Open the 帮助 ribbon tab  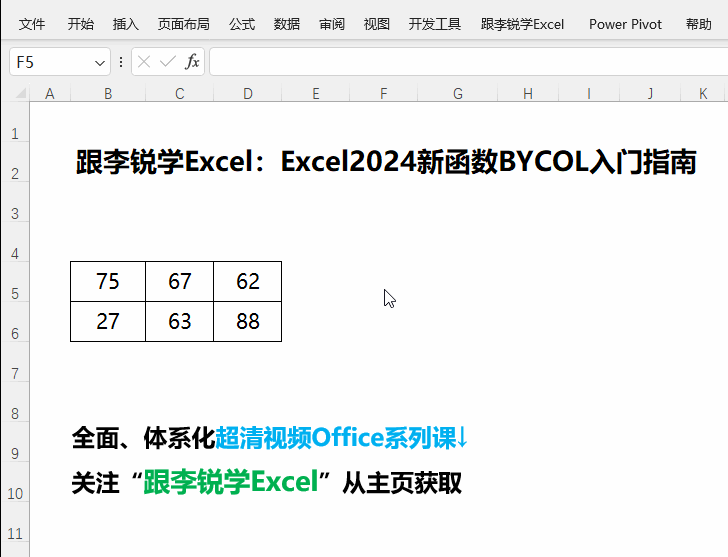click(x=698, y=24)
